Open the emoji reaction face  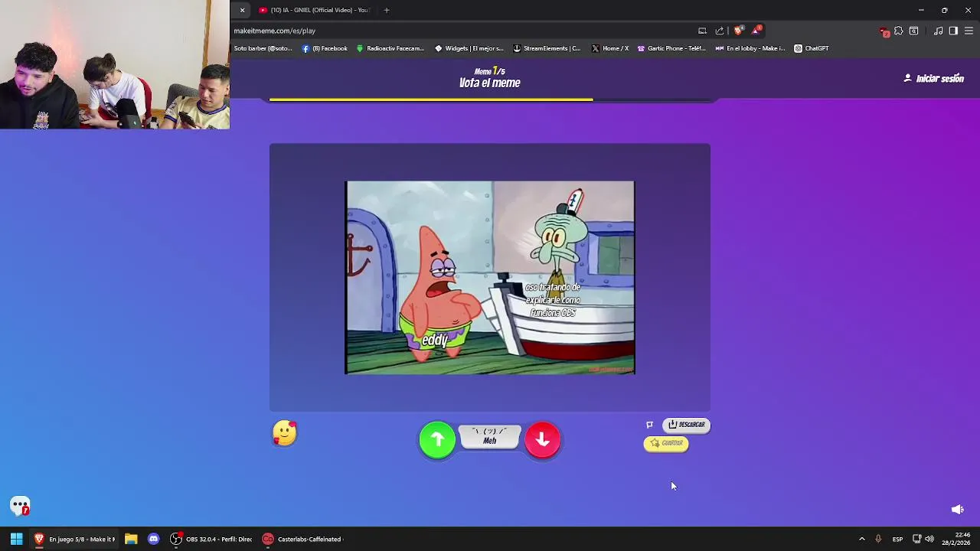285,433
